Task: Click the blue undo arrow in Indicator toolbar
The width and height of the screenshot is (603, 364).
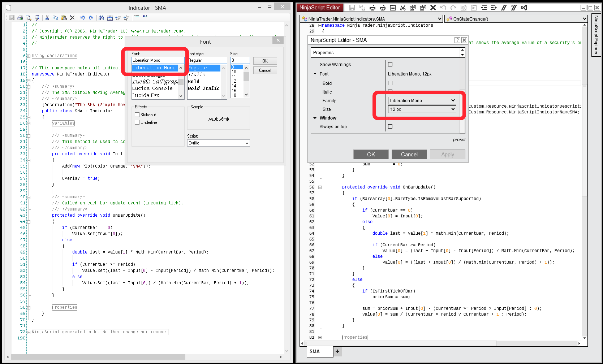Action: 83,18
